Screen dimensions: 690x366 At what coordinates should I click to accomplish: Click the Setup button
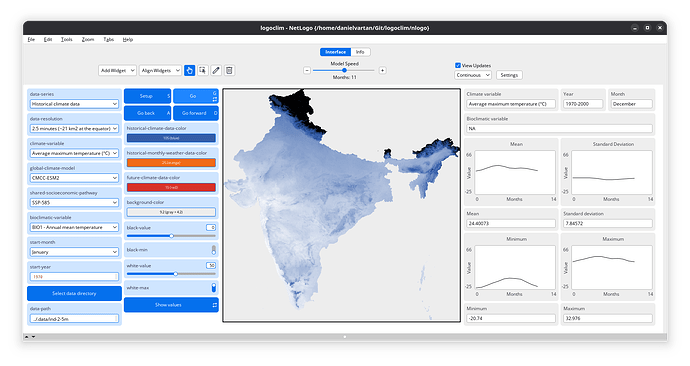point(147,96)
